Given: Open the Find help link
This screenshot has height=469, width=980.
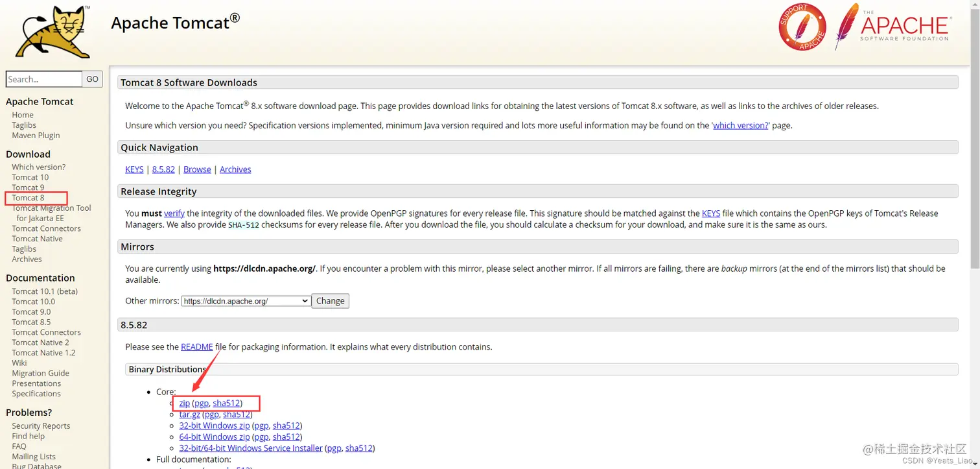Looking at the screenshot, I should coord(28,436).
